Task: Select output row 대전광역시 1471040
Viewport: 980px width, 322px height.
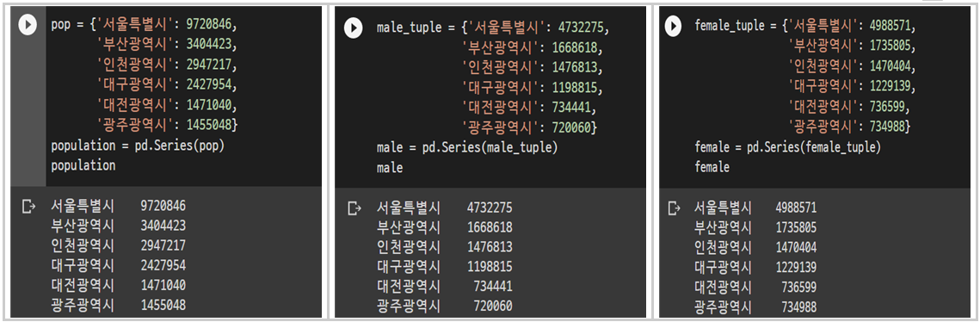Action: 119,286
